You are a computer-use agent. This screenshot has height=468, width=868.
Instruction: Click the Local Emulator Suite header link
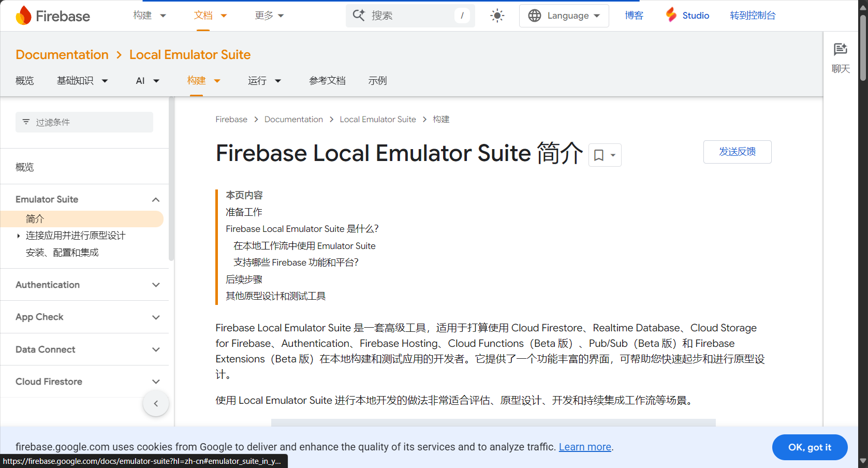click(x=190, y=54)
